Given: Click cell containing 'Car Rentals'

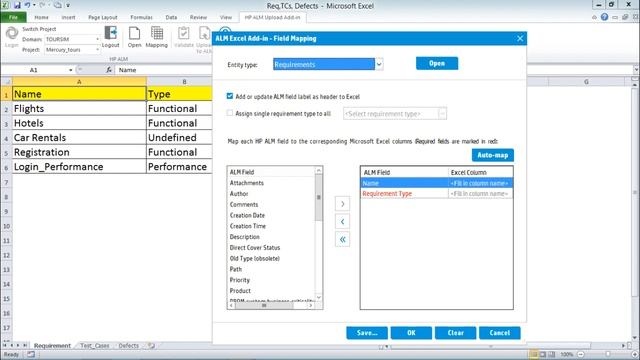Looking at the screenshot, I should 79,138.
